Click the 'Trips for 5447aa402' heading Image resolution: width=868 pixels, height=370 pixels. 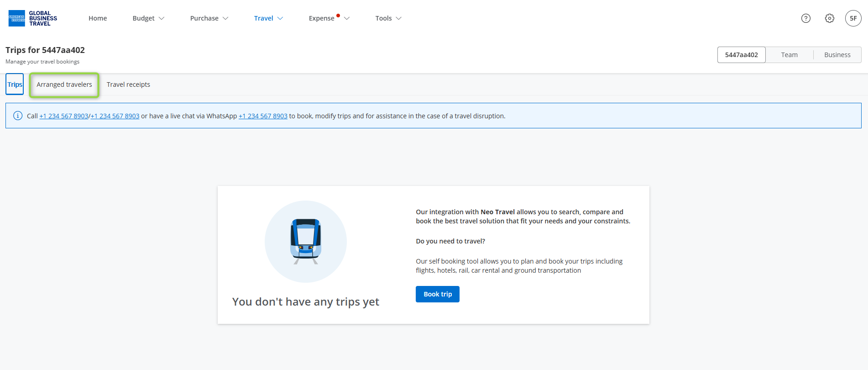pyautogui.click(x=45, y=50)
